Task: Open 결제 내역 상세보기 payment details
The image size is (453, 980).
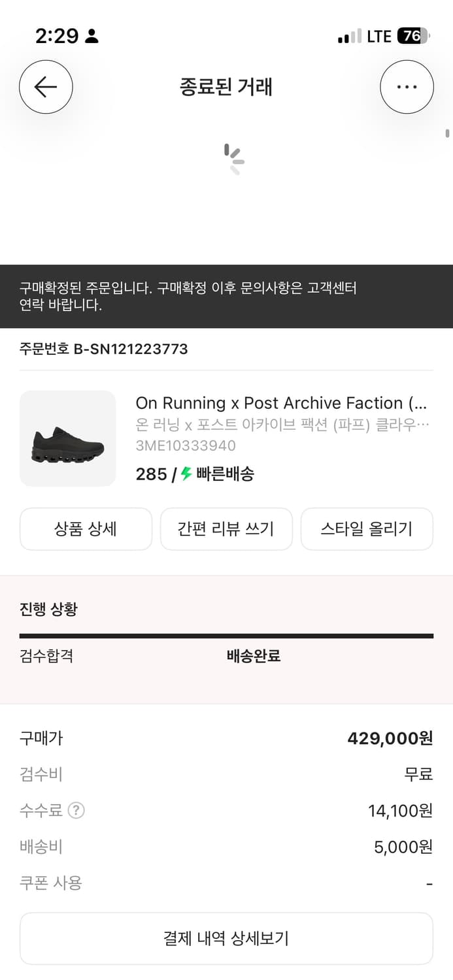Action: click(x=226, y=938)
